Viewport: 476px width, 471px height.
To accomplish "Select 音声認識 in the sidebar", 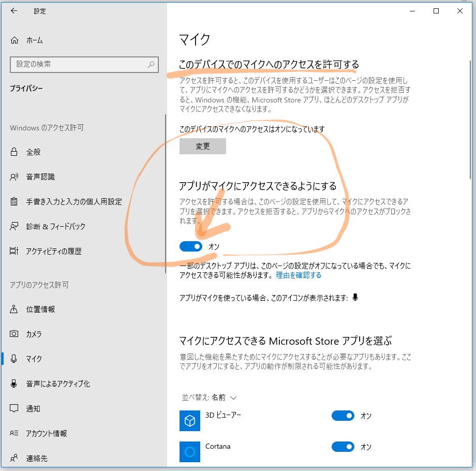I will tap(84, 176).
